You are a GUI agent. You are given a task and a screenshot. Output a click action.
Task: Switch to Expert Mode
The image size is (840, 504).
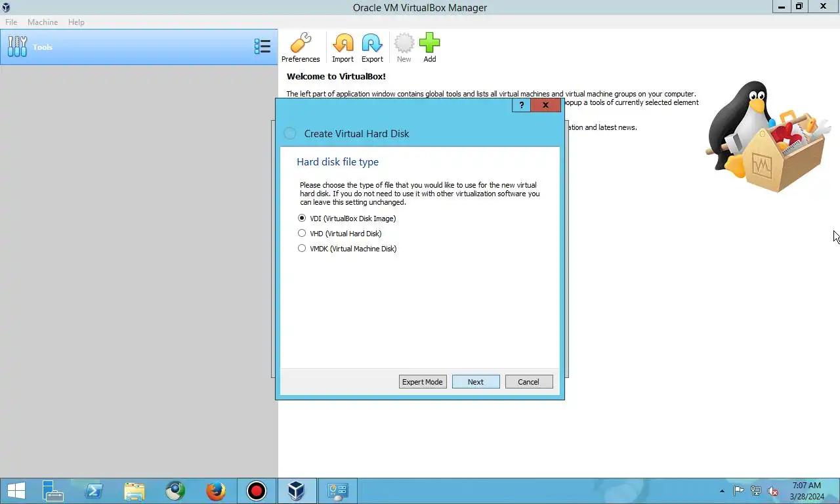pyautogui.click(x=423, y=382)
